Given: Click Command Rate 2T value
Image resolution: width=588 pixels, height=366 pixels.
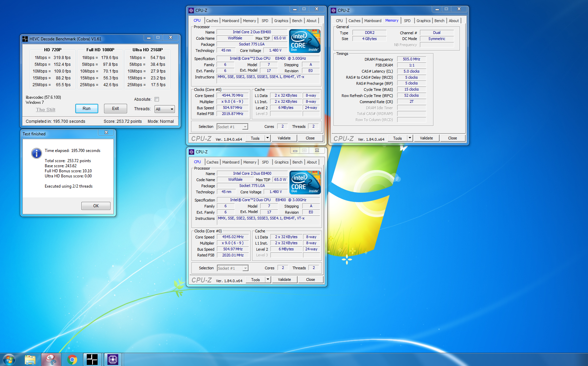Looking at the screenshot, I should (411, 101).
